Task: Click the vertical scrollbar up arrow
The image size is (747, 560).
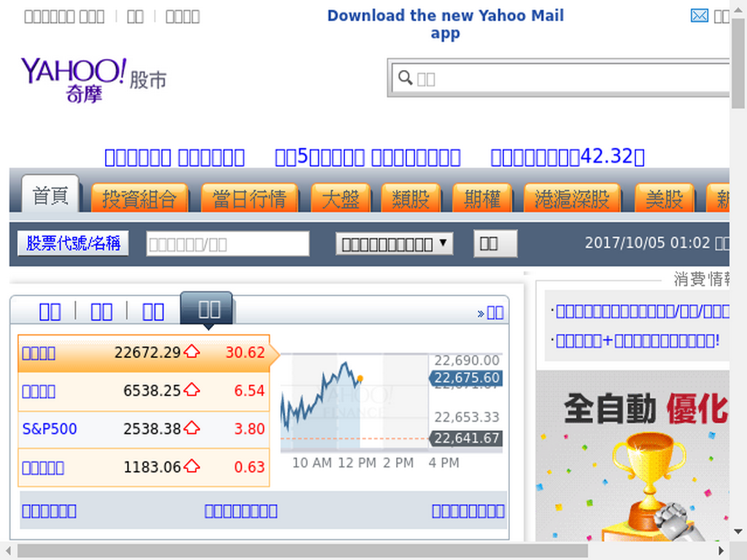Action: point(738,9)
